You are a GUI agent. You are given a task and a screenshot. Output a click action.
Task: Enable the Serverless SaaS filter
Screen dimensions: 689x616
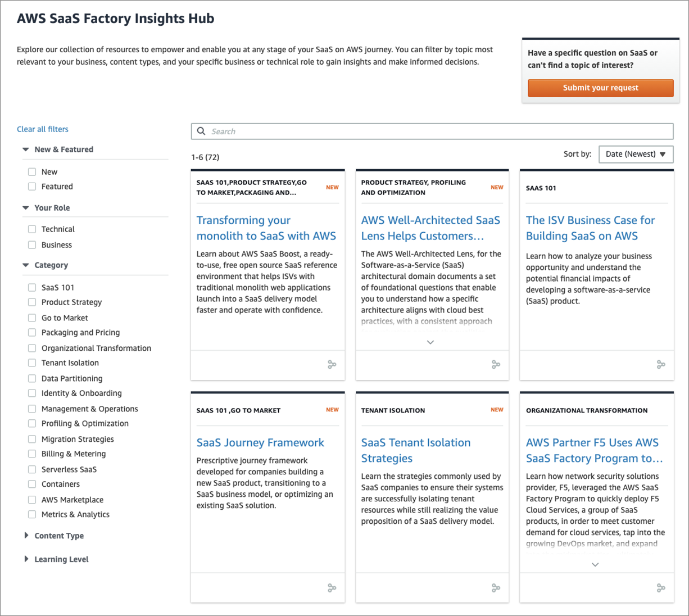[32, 469]
